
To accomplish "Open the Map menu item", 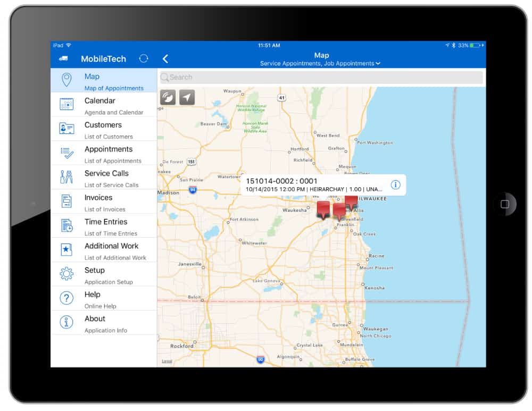I will [x=104, y=80].
